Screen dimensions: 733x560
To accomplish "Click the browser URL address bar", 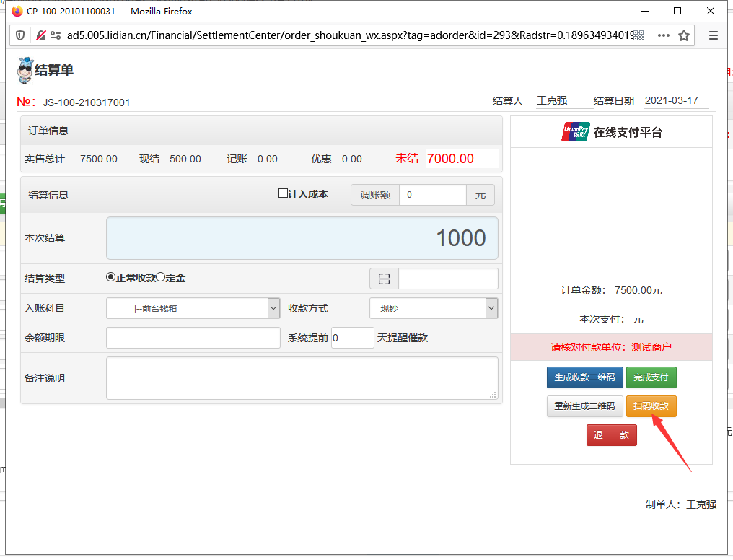I will point(348,35).
